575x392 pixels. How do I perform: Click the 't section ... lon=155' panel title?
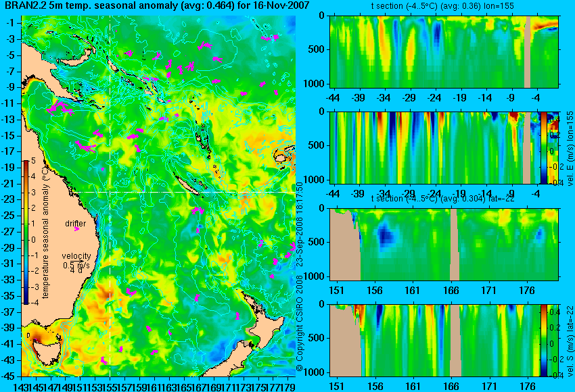click(442, 6)
